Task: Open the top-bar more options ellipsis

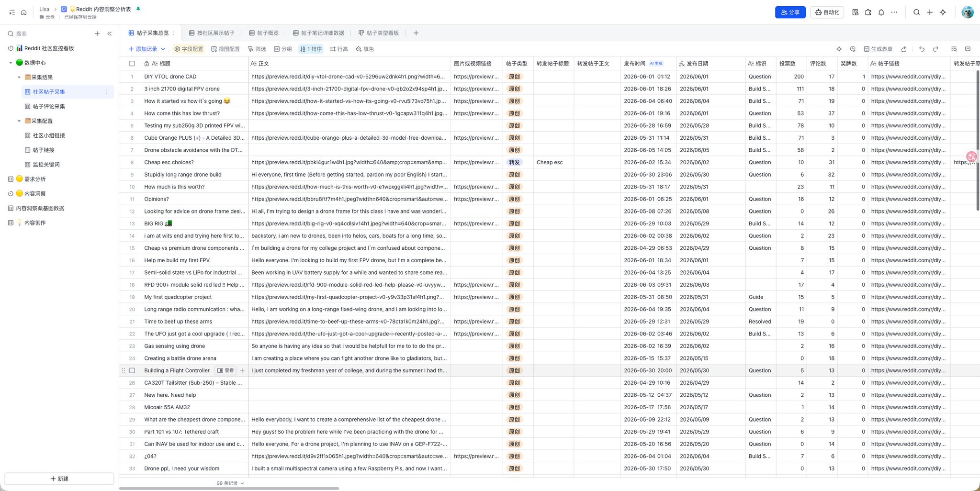Action: tap(894, 12)
